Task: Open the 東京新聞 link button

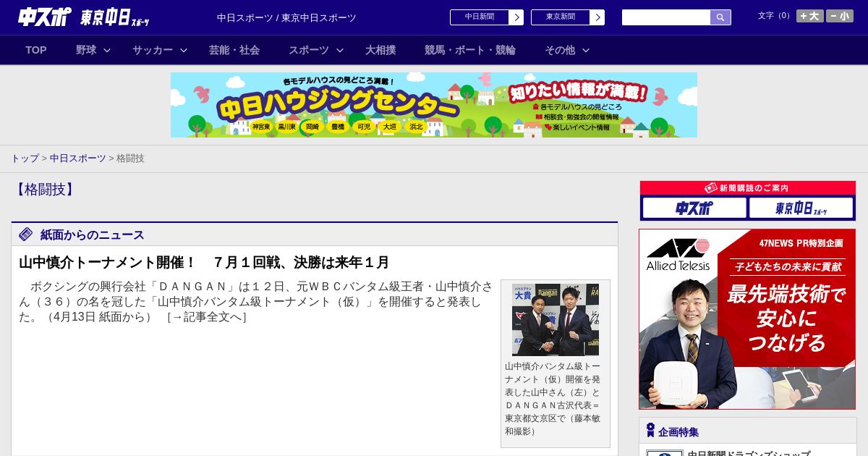Action: (x=560, y=17)
